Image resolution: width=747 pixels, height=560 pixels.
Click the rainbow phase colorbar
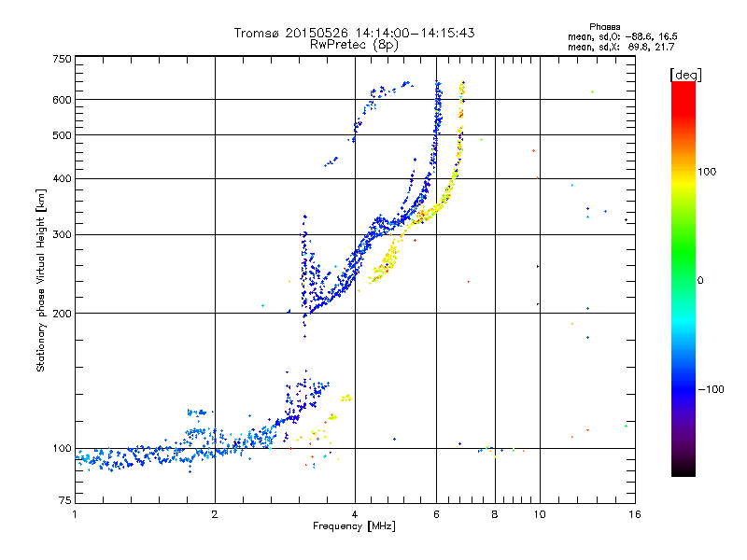tap(684, 278)
